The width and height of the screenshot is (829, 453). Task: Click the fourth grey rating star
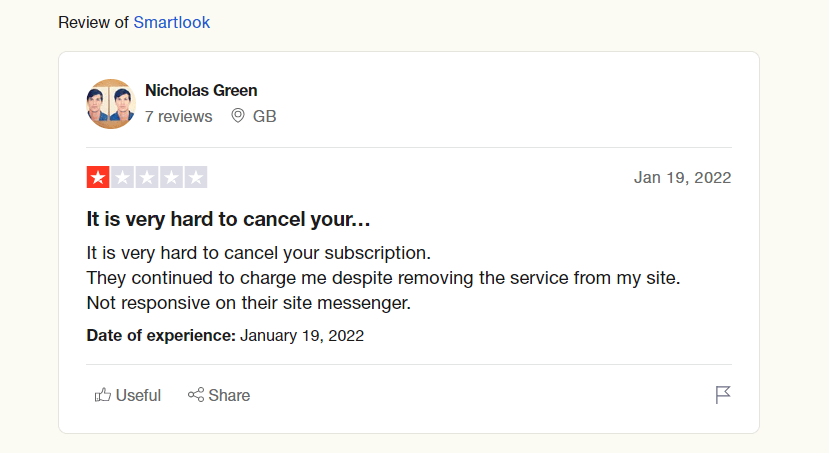coord(171,178)
